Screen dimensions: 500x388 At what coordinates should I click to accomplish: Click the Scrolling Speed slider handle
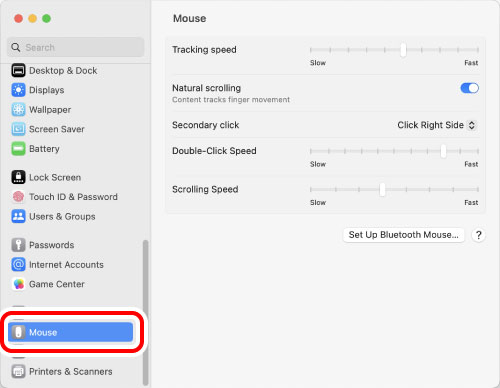[x=382, y=190]
